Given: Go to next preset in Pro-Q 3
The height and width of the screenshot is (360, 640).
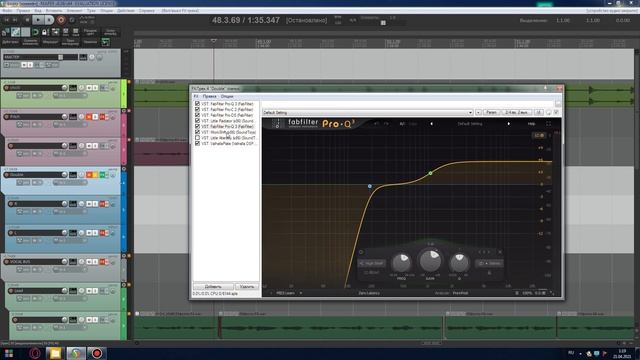Looking at the screenshot, I should (x=509, y=124).
